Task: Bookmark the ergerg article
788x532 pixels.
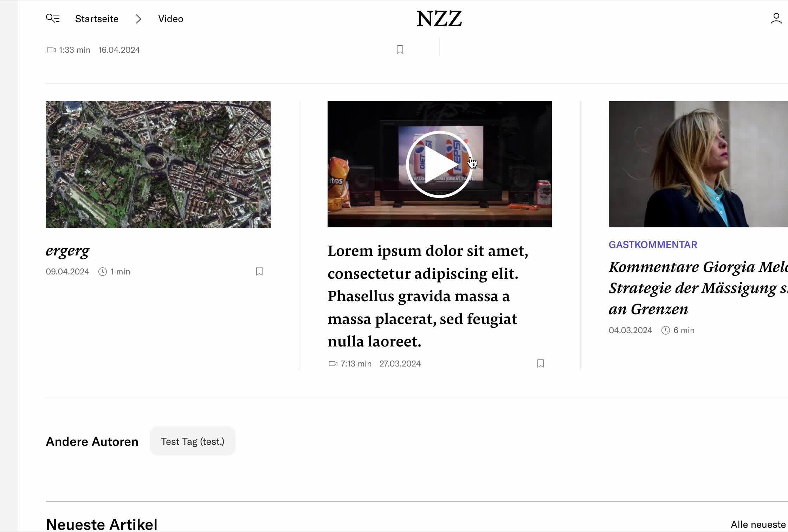Action: (x=259, y=271)
